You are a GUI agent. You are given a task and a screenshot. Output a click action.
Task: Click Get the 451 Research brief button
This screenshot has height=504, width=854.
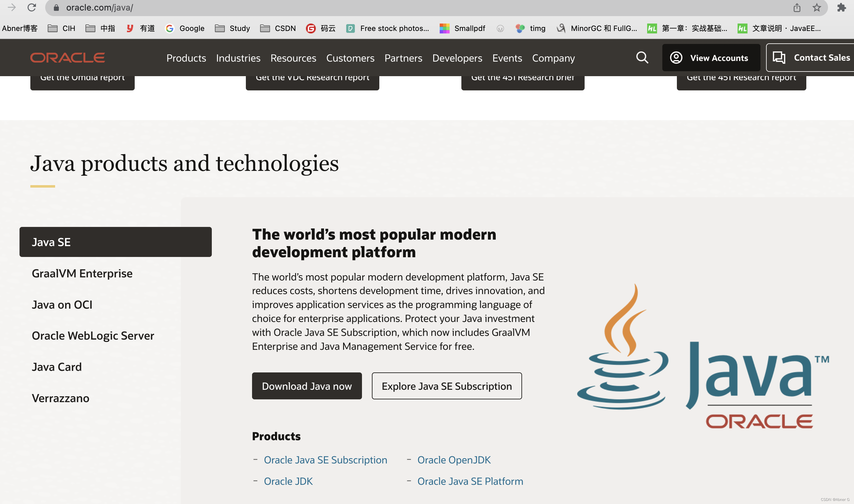[x=522, y=83]
